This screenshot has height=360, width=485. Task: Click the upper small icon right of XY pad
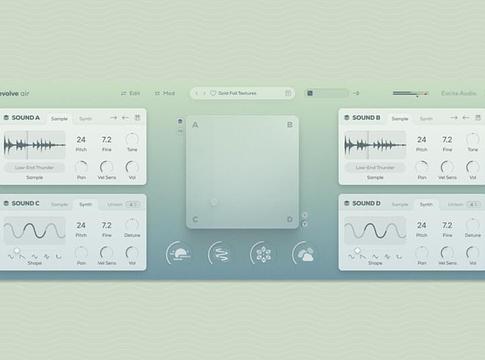(304, 215)
